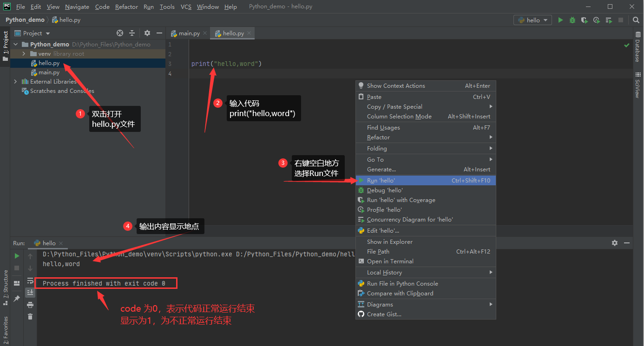Toggle scroll to end in Run console

[30, 292]
